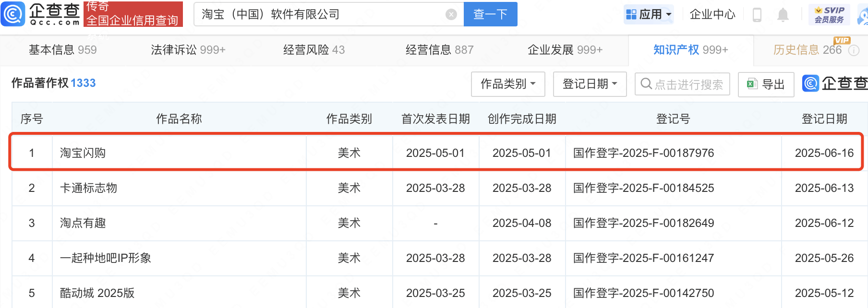Open the 登记日期 filter dropdown
The image size is (868, 308).
point(590,84)
